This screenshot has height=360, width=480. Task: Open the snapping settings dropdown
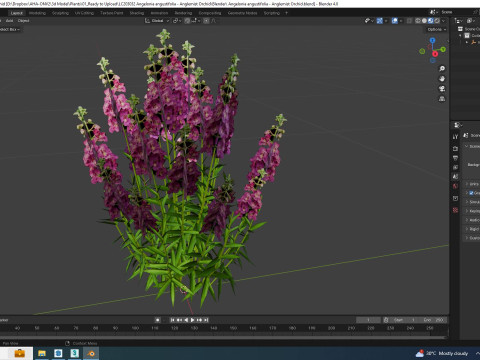(195, 21)
